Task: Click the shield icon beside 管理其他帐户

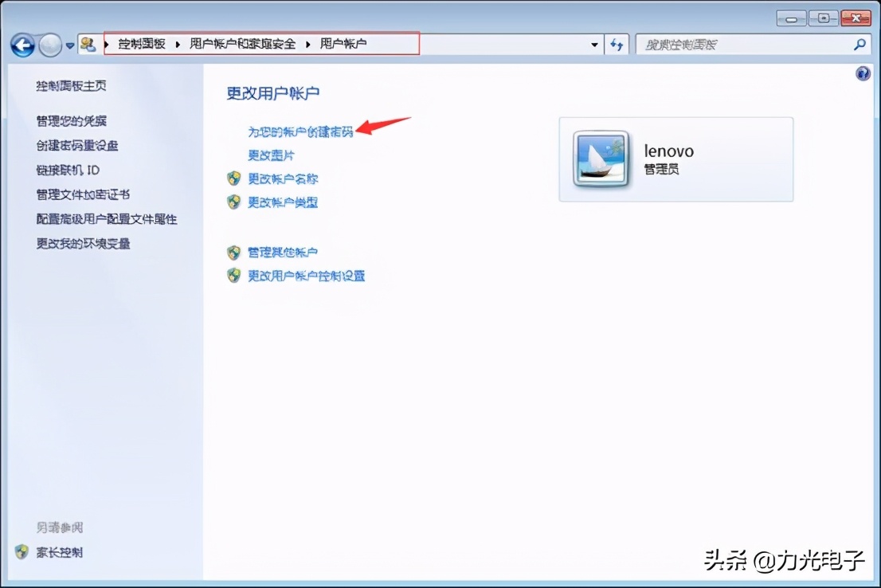Action: [233, 253]
